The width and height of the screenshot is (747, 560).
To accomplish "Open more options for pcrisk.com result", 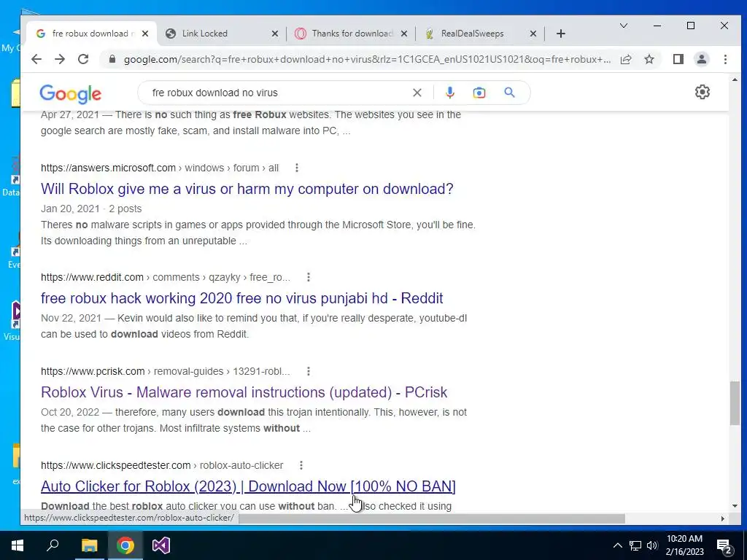I will pos(309,371).
